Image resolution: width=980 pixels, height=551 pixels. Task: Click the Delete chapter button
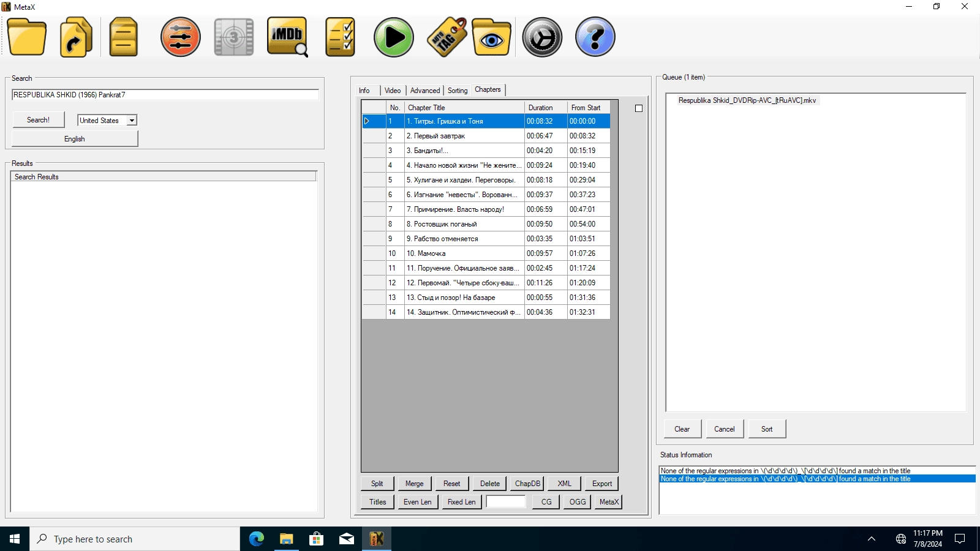click(x=490, y=484)
